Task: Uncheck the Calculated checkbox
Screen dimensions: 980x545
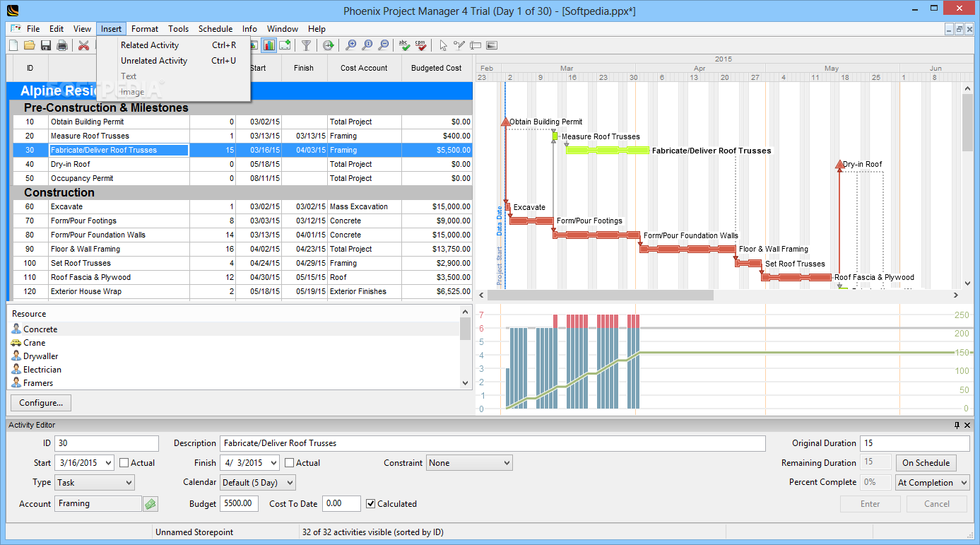Action: click(371, 504)
